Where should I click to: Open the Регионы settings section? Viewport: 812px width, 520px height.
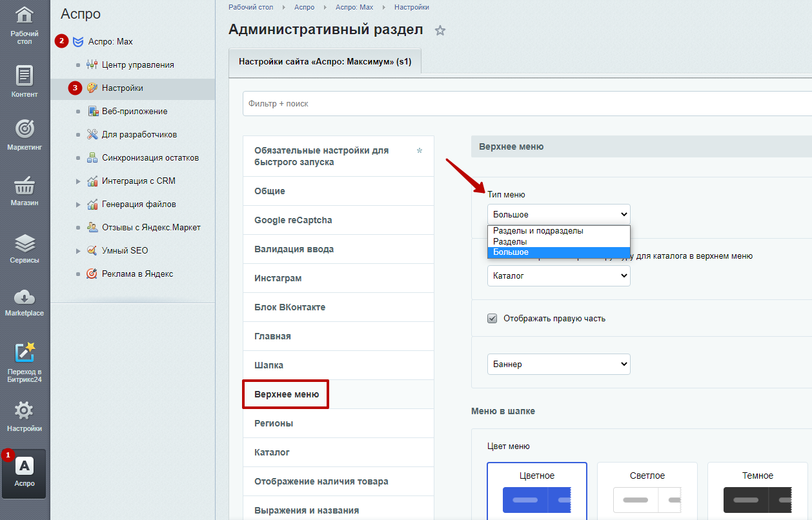pos(338,423)
